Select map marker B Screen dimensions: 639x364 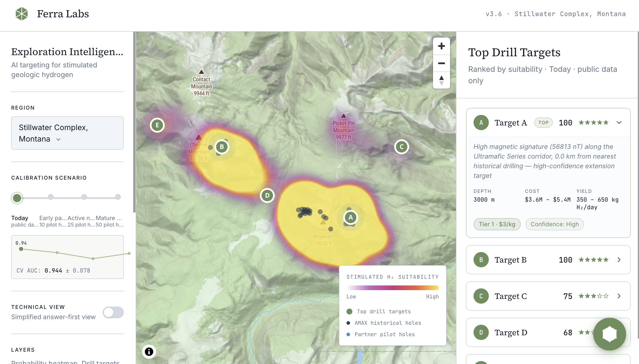pyautogui.click(x=222, y=147)
